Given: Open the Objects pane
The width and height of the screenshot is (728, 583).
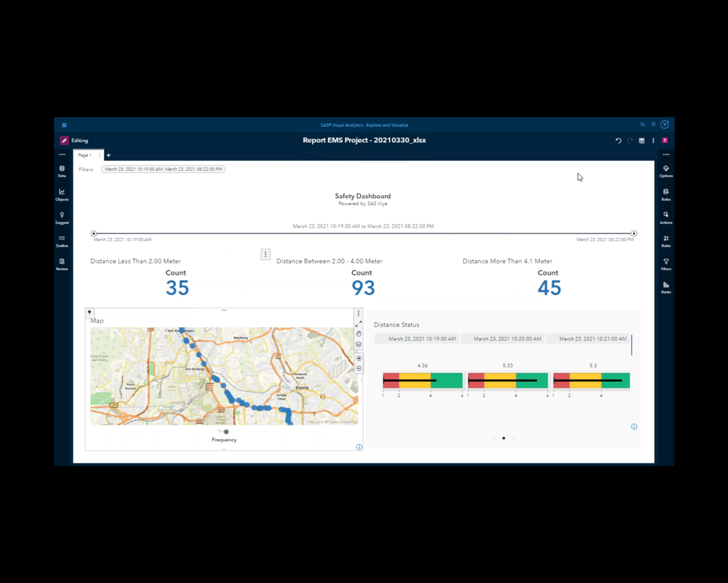Looking at the screenshot, I should coord(62,194).
